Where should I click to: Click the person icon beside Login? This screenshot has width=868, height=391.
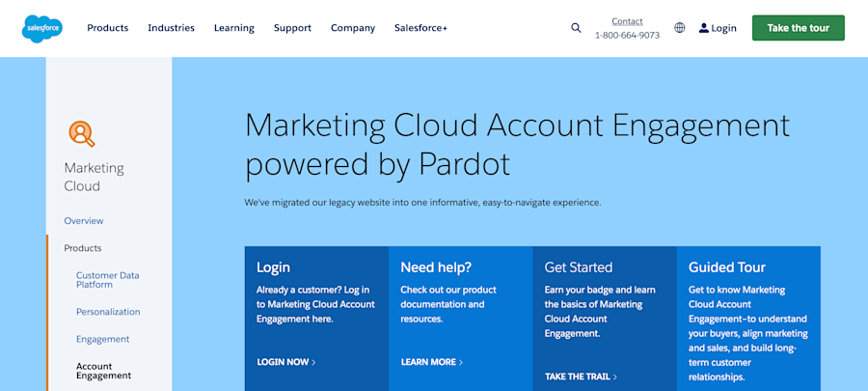pos(704,28)
